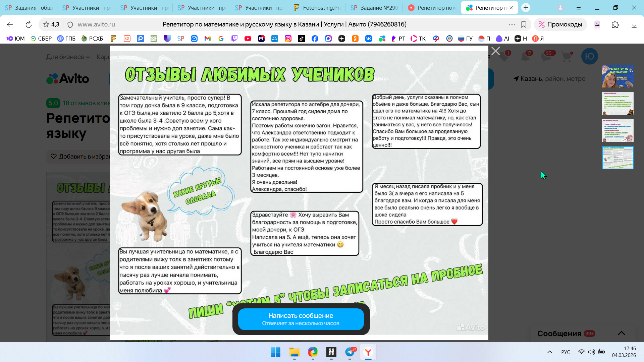Expand the Сообщения chat panel chevron
Viewport: 644px width, 362px height.
621,333
